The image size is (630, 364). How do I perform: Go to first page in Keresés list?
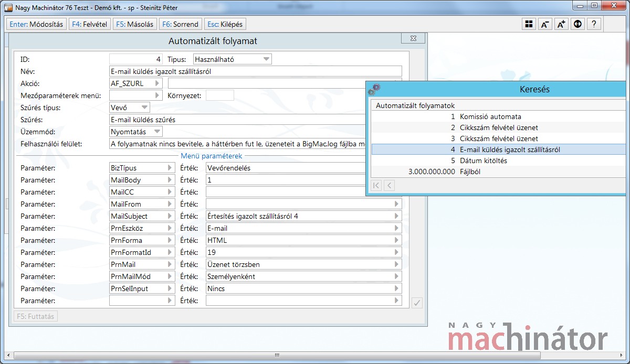[x=376, y=185]
